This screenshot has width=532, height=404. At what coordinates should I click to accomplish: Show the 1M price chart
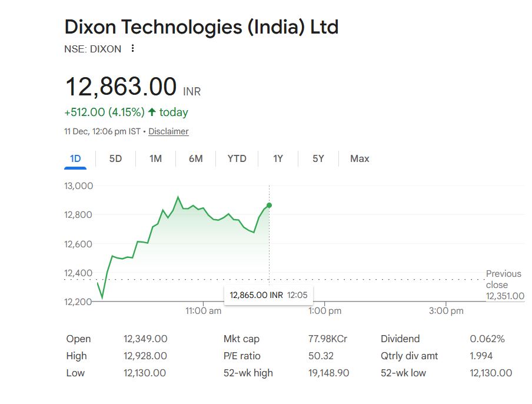(x=155, y=158)
